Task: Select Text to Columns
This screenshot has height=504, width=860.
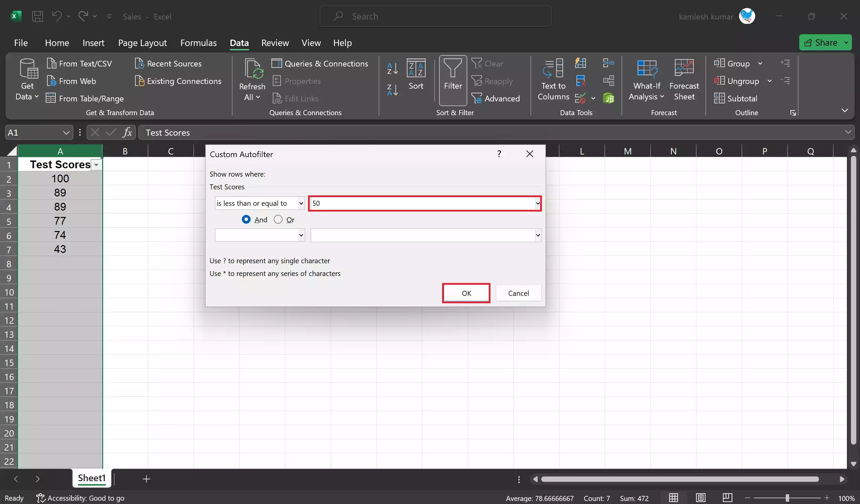Action: click(553, 80)
